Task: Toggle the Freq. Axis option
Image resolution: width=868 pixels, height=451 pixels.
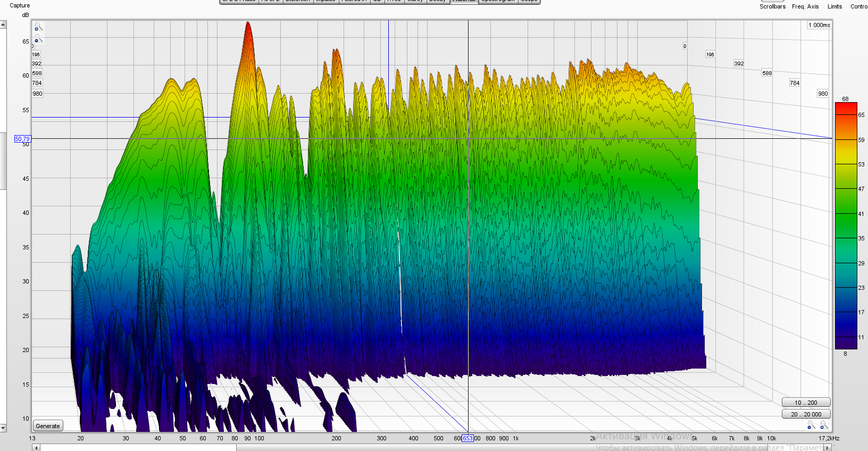Action: coord(805,6)
